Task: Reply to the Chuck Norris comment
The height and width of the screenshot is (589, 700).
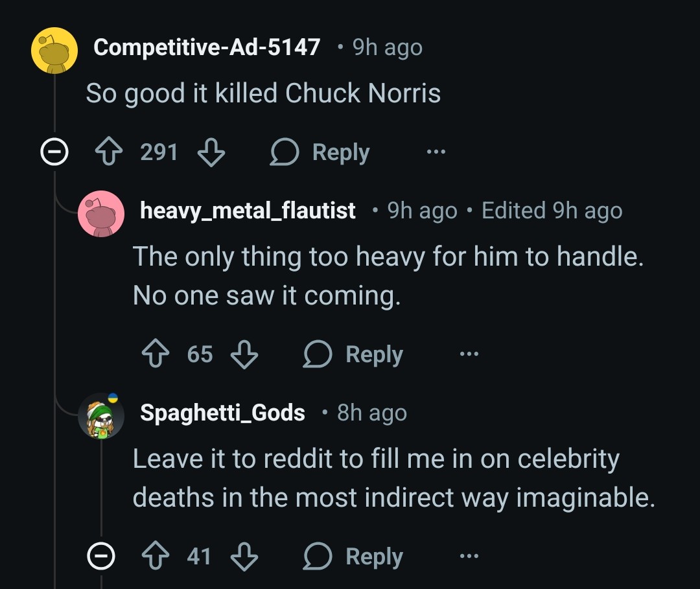Action: [x=321, y=153]
